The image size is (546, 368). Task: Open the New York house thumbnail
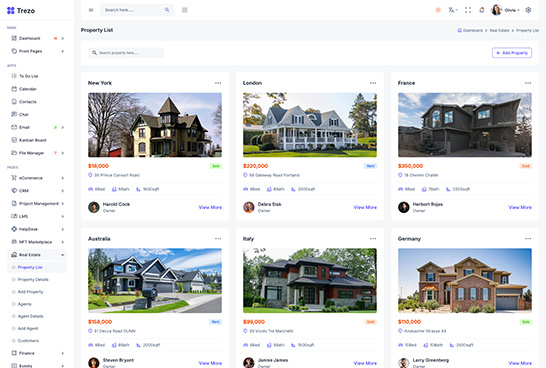pos(155,125)
